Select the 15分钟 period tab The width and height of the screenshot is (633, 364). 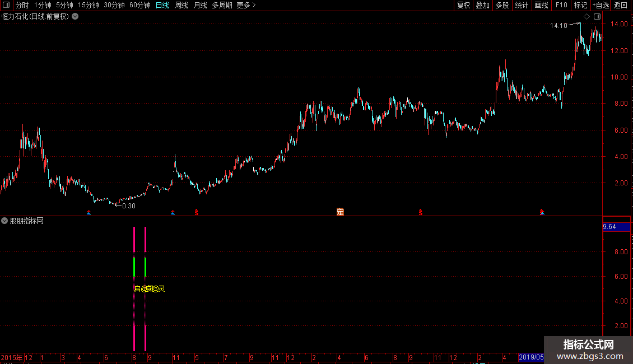pos(89,5)
